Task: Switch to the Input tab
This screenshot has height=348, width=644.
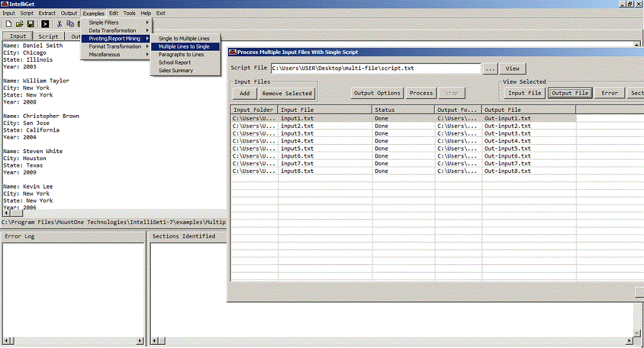Action: (17, 36)
